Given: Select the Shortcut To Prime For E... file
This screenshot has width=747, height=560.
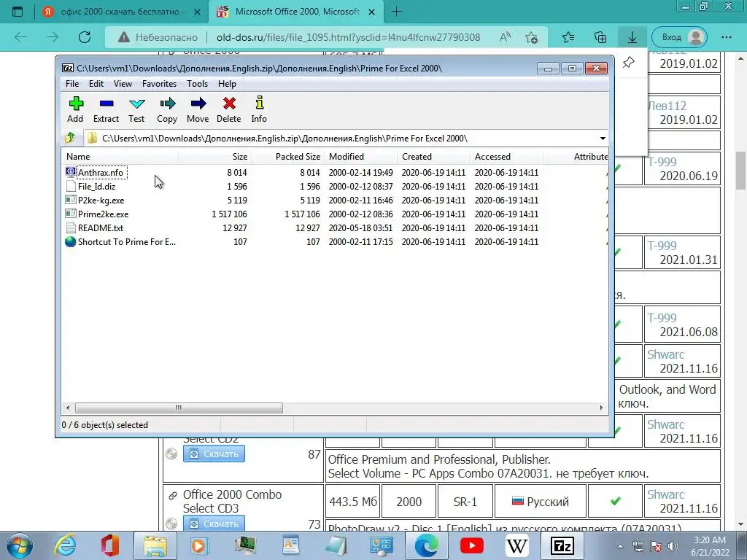Looking at the screenshot, I should pos(127,241).
